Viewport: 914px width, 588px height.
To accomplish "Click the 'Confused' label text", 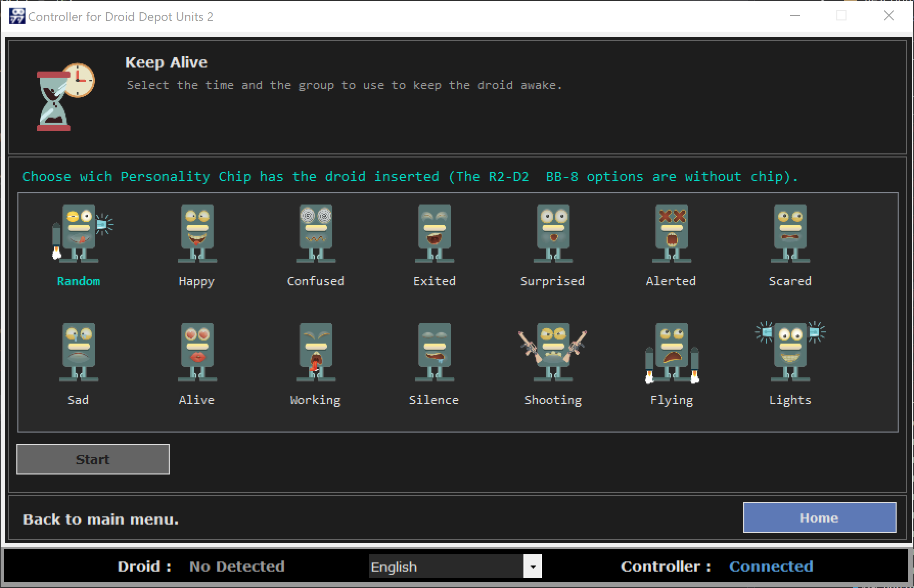I will pos(316,281).
